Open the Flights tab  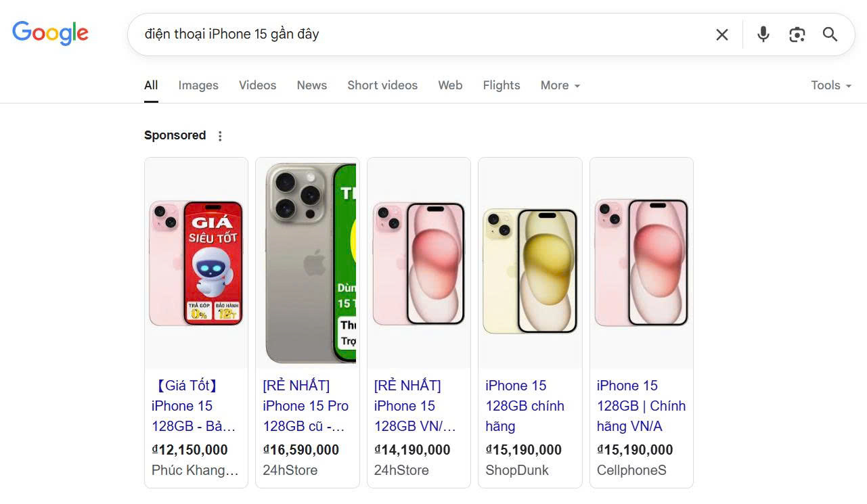(x=502, y=85)
